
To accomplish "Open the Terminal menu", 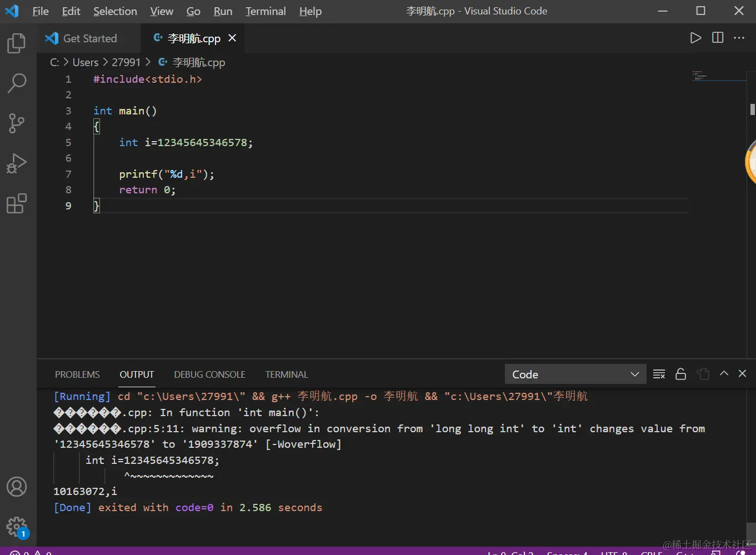I will pos(266,11).
